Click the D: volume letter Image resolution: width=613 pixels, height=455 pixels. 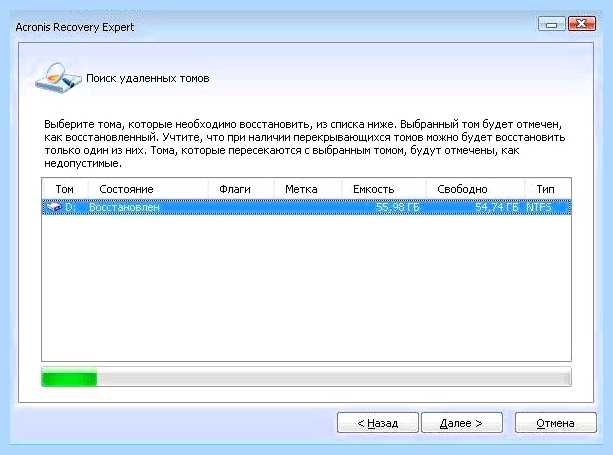pos(70,207)
